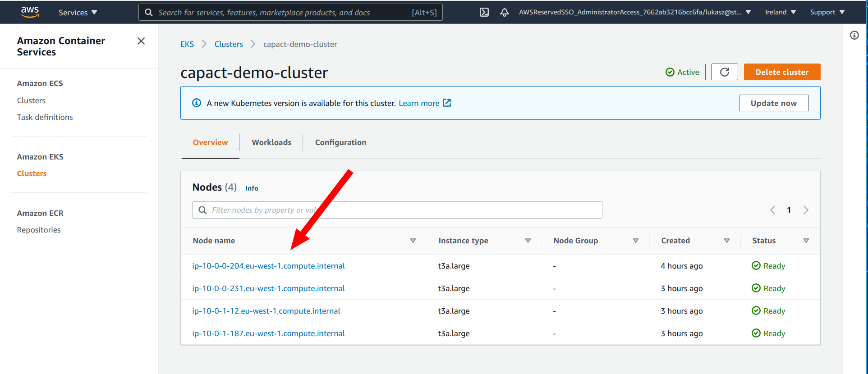Click the top search services input field
The width and height of the screenshot is (868, 374).
290,12
